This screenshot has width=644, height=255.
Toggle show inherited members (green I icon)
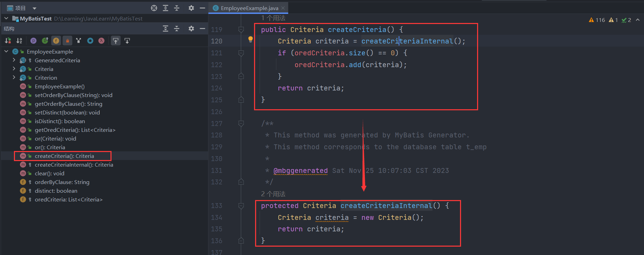click(x=45, y=41)
